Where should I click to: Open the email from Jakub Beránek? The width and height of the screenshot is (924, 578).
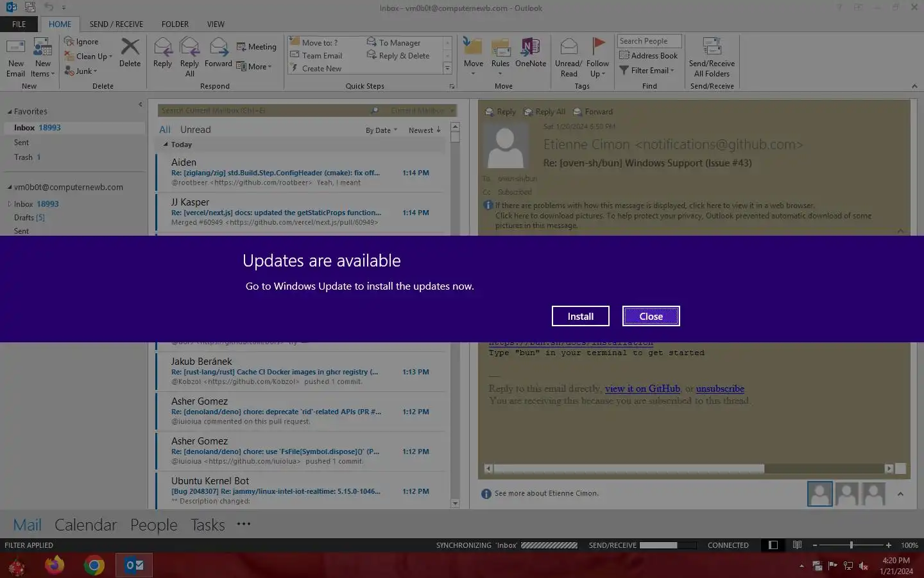pyautogui.click(x=300, y=371)
